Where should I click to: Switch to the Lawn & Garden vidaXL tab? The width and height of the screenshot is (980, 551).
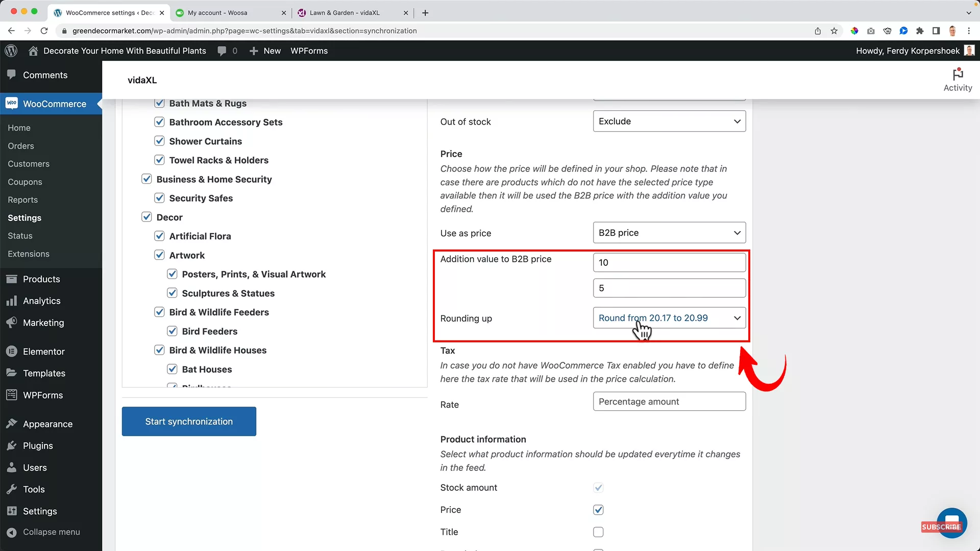pyautogui.click(x=343, y=13)
